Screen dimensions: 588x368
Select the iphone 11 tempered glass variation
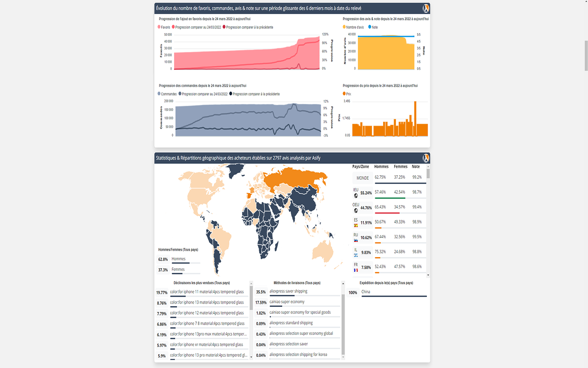207,292
